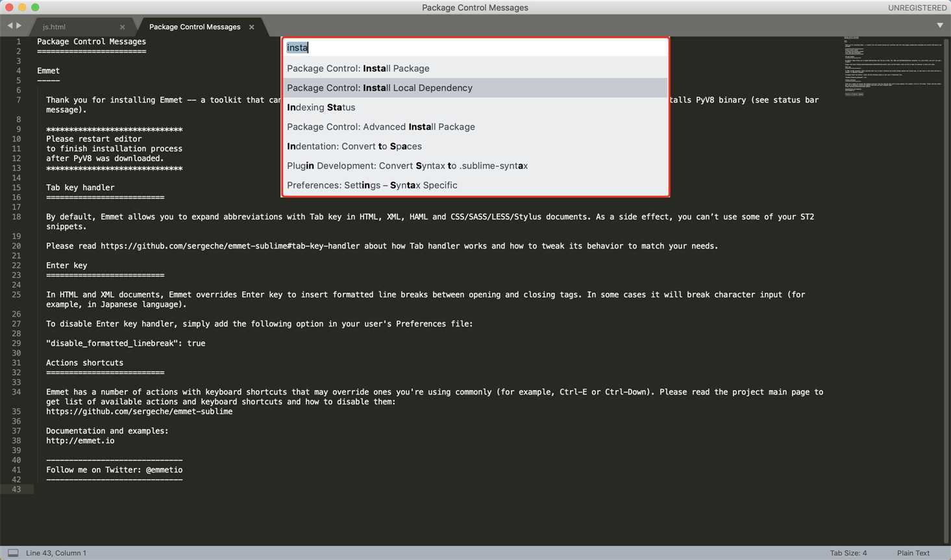Click the "Please restart editor" line
Screen dimensions: 951x560
click(93, 139)
